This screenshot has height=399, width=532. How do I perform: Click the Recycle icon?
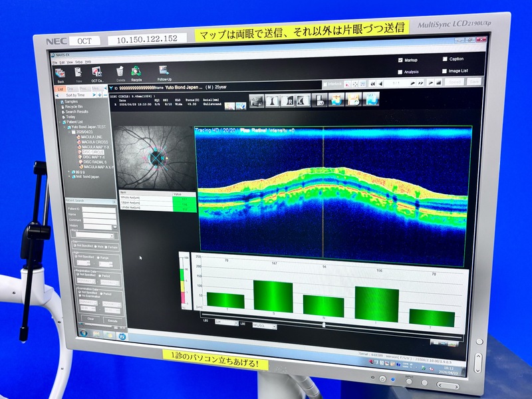136,71
